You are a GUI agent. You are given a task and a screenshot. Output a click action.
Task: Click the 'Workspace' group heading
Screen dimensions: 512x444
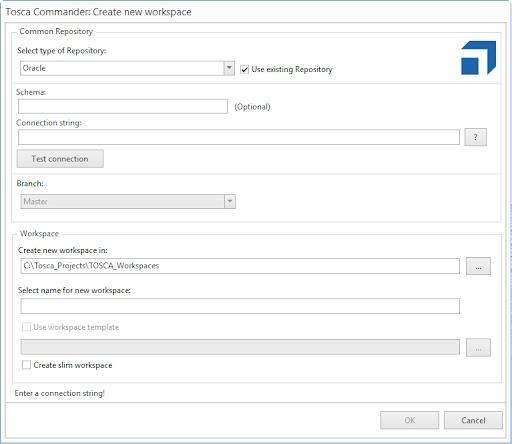pos(39,234)
